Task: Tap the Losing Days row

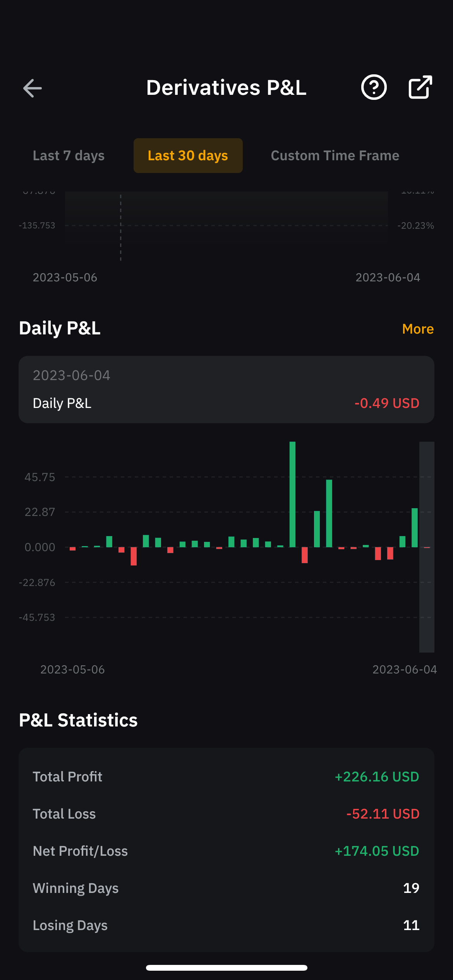Action: coord(226,925)
